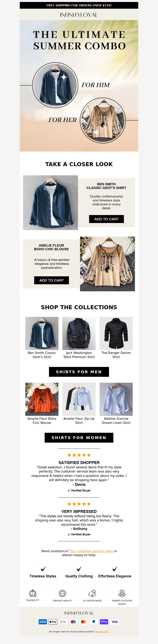Open the Shirts For Women collection
Image resolution: width=158 pixels, height=644 pixels.
tap(79, 437)
